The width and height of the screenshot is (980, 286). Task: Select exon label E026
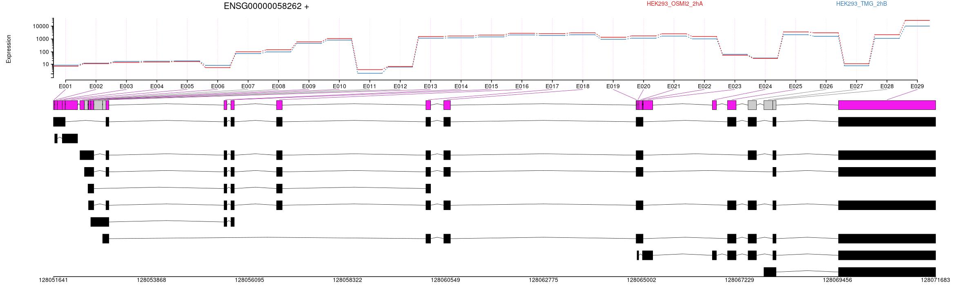(826, 86)
